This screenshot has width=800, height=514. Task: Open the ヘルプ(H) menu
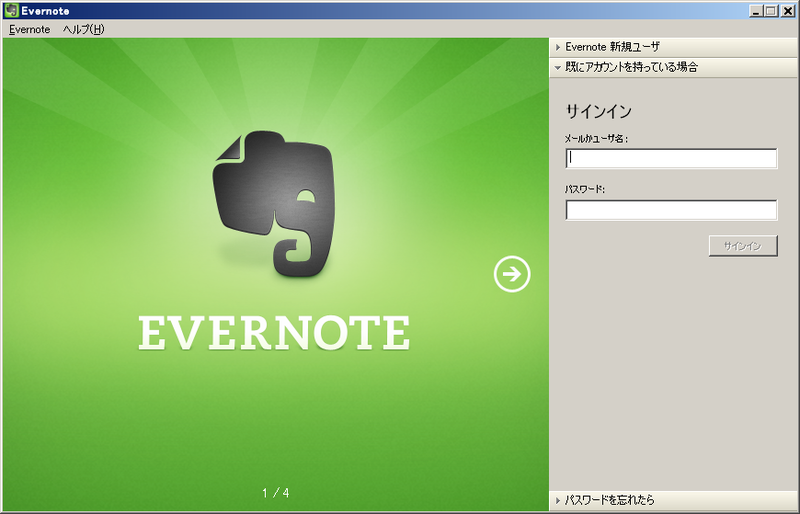(x=84, y=30)
